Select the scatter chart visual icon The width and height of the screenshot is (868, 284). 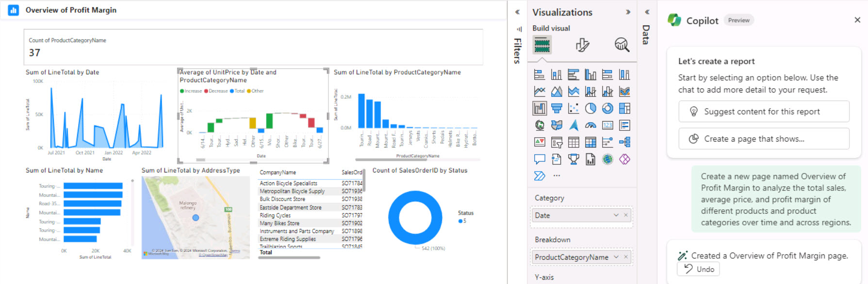point(573,109)
